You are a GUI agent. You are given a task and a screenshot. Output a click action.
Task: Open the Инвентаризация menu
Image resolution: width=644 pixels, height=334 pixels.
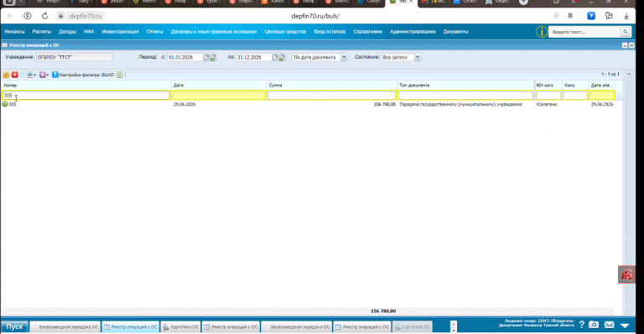tap(121, 32)
